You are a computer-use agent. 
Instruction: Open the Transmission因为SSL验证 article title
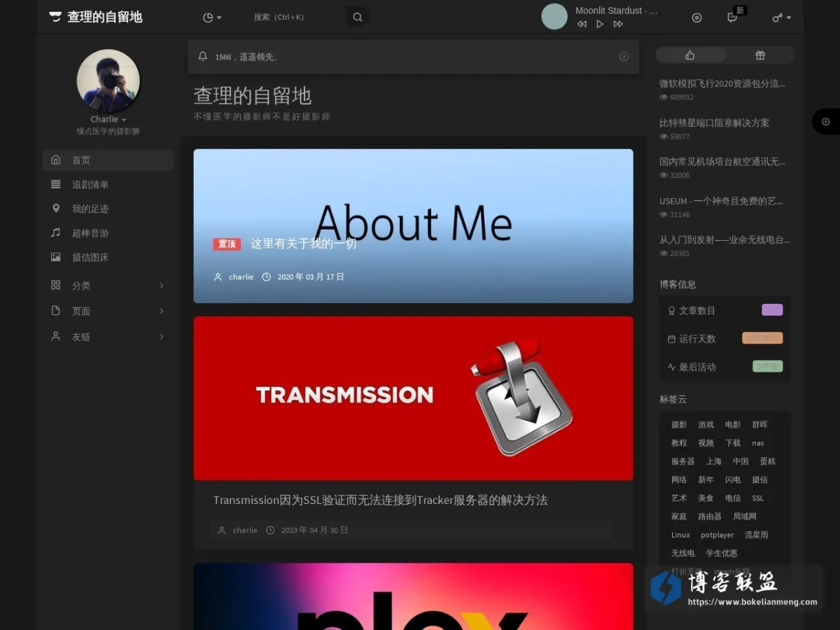380,500
